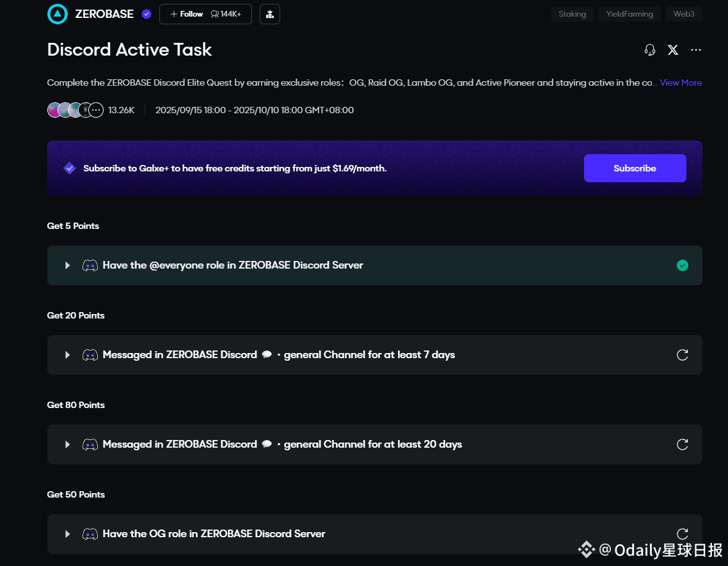The height and width of the screenshot is (566, 728).
Task: Expand the 7 days general Channel task
Action: (67, 355)
